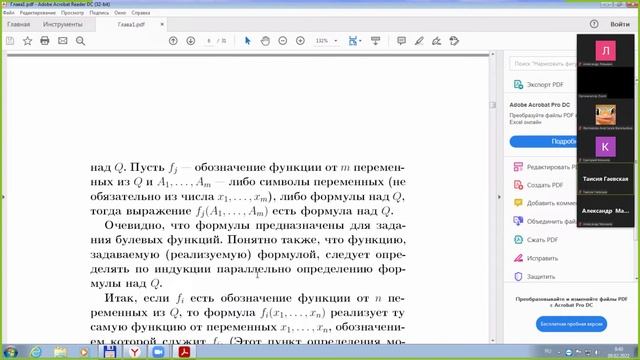
Task: Open the Combine files tool
Action: click(x=544, y=221)
